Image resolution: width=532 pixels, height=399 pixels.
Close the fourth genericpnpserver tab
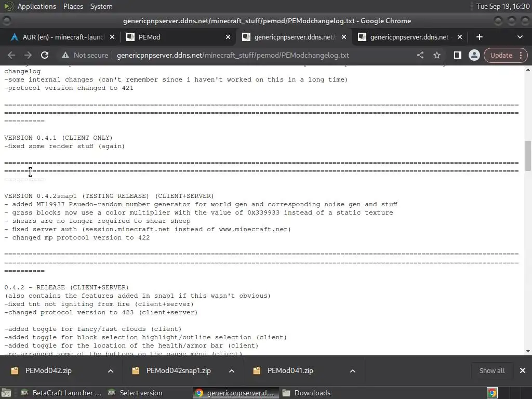pyautogui.click(x=460, y=37)
